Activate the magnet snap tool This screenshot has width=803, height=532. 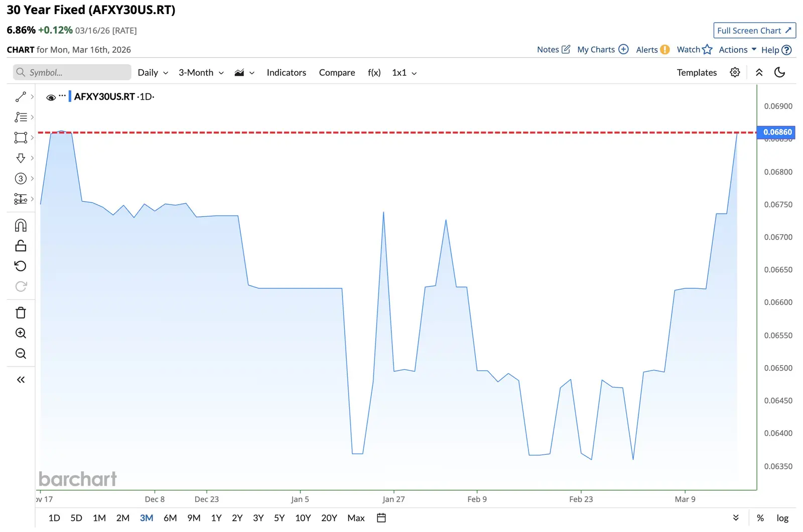(21, 226)
